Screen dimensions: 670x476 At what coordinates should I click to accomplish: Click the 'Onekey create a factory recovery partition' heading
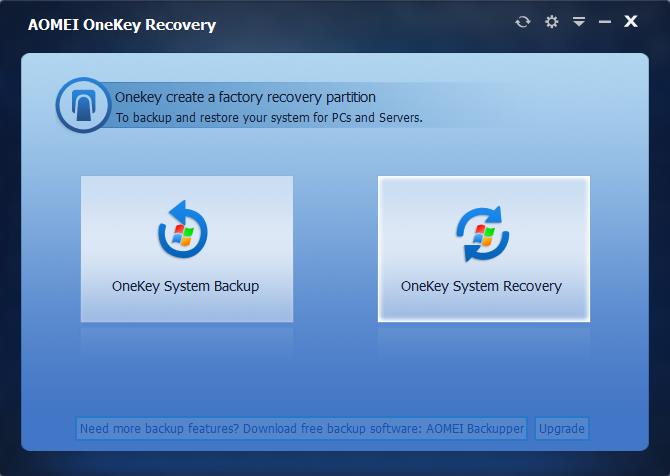click(x=246, y=97)
